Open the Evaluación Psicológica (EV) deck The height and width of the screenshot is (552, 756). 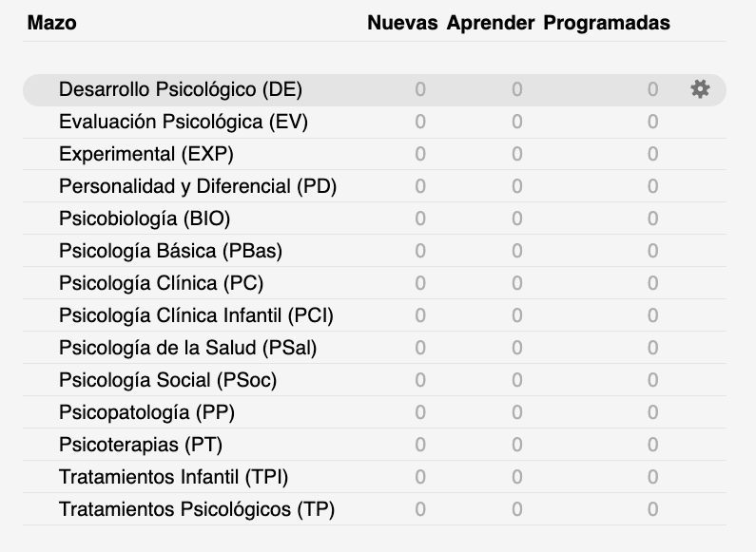click(x=184, y=122)
